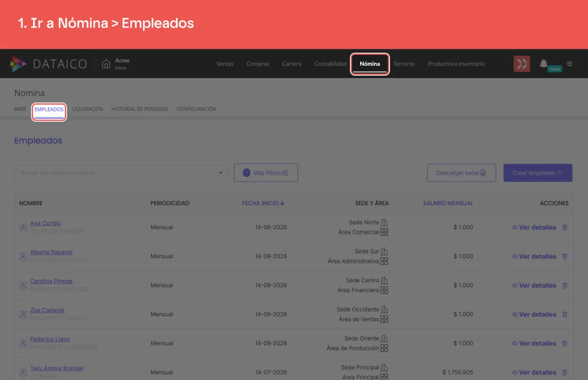Click the Crear empleado button
The height and width of the screenshot is (380, 588).
click(538, 173)
